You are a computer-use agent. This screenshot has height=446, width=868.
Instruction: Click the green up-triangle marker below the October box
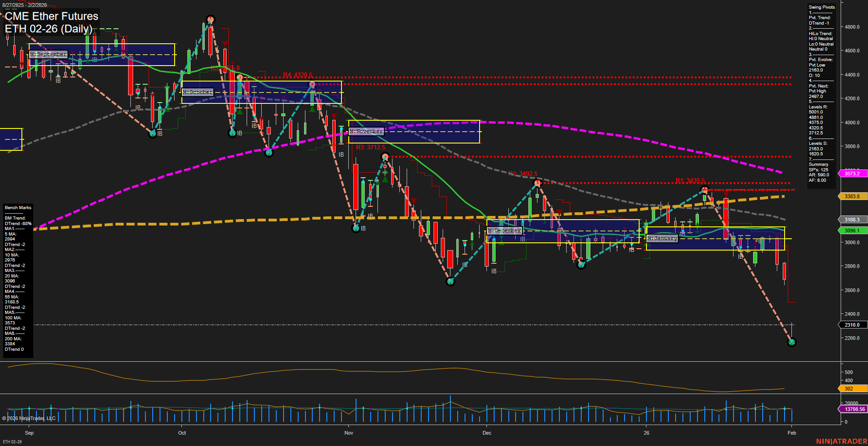pyautogui.click(x=239, y=110)
